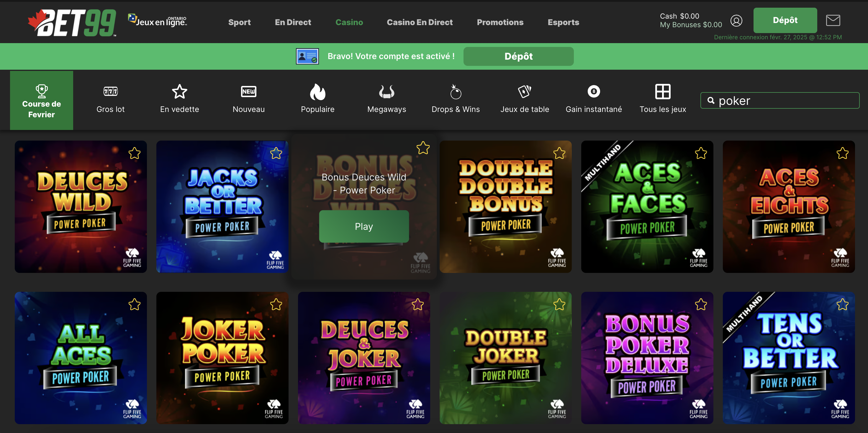The image size is (868, 433).
Task: Toggle favorite star on Bonus Deuces Wild
Action: click(423, 148)
